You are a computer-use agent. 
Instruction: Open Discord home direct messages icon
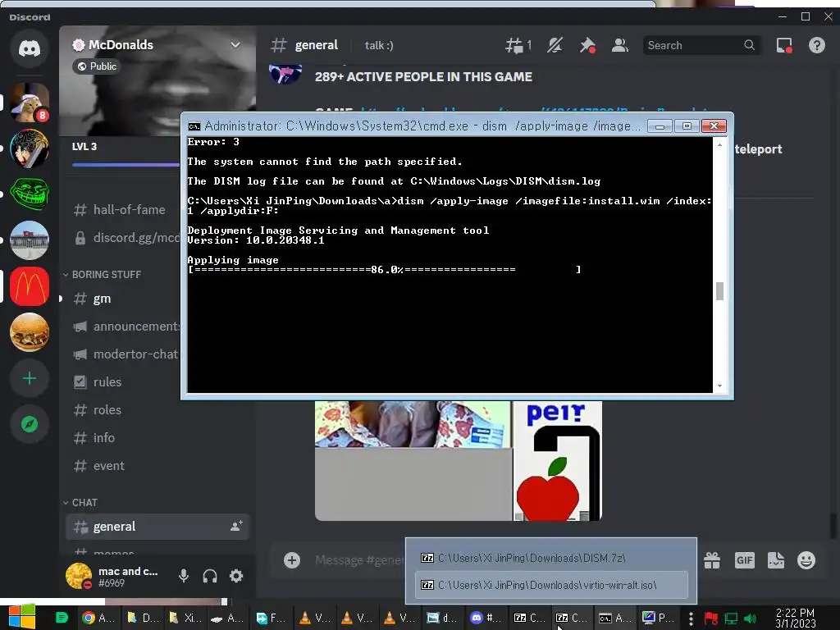tap(30, 48)
